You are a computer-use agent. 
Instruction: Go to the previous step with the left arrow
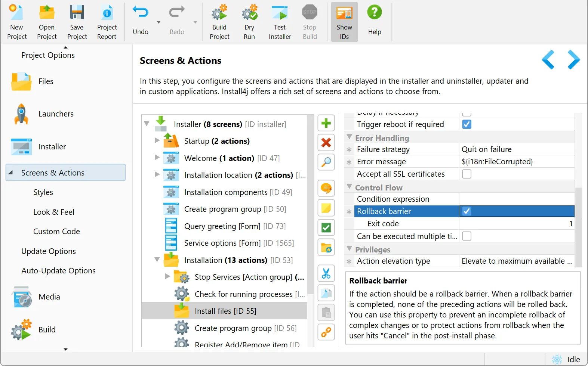548,60
